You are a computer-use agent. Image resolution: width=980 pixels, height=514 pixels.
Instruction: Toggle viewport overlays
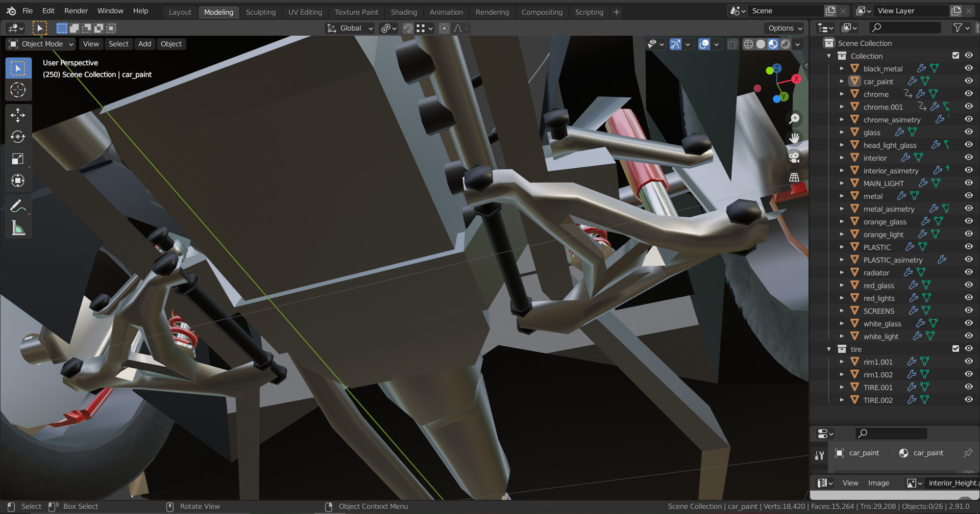coord(704,44)
